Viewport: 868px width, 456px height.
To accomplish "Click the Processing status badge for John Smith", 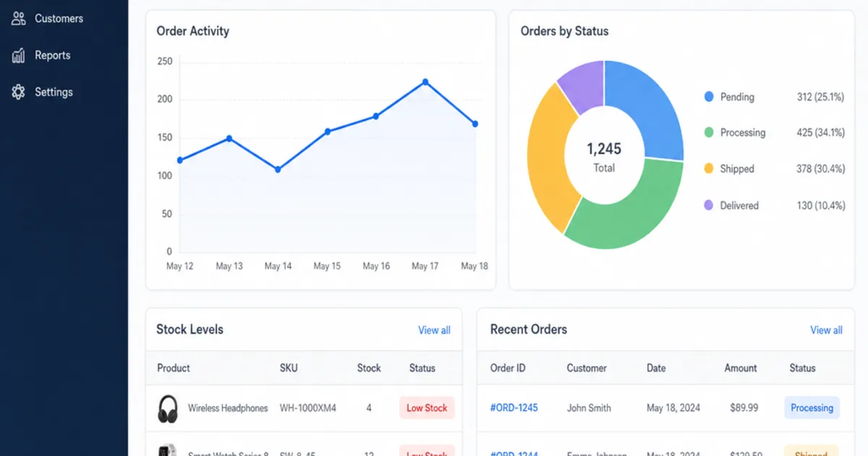I will tap(812, 408).
